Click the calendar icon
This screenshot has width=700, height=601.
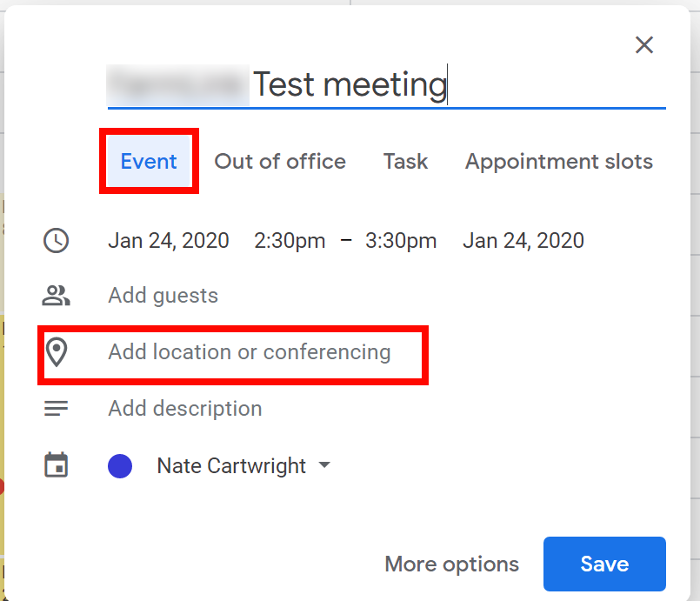[57, 465]
